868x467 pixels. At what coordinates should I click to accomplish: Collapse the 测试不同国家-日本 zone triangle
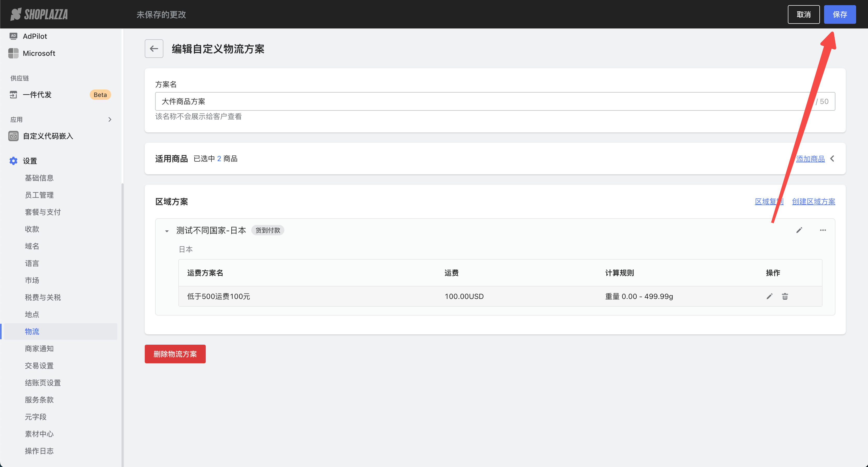point(167,231)
